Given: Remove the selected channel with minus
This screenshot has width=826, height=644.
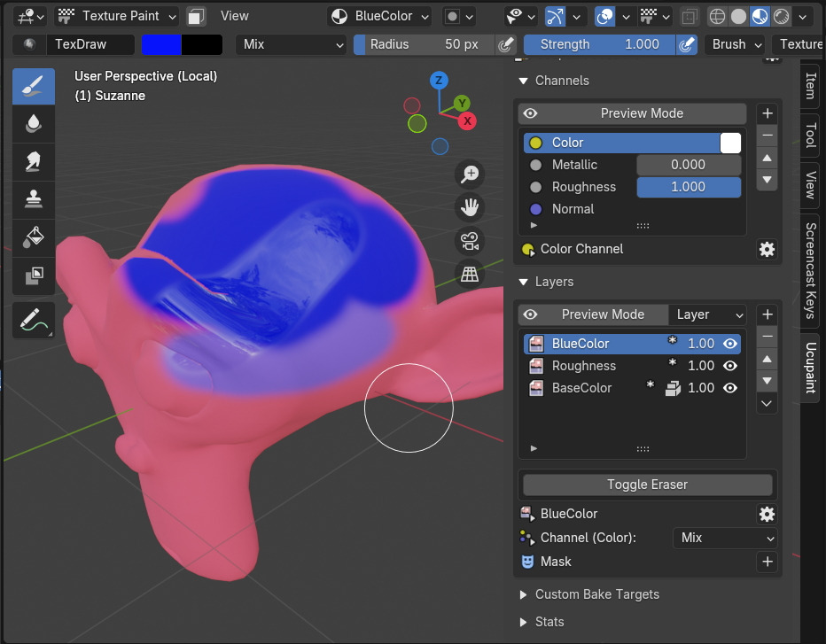Looking at the screenshot, I should (767, 136).
